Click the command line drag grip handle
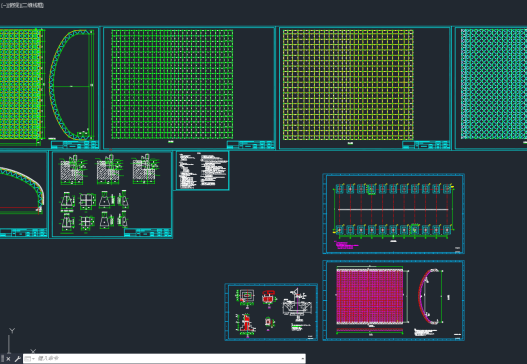 pyautogui.click(x=2, y=359)
